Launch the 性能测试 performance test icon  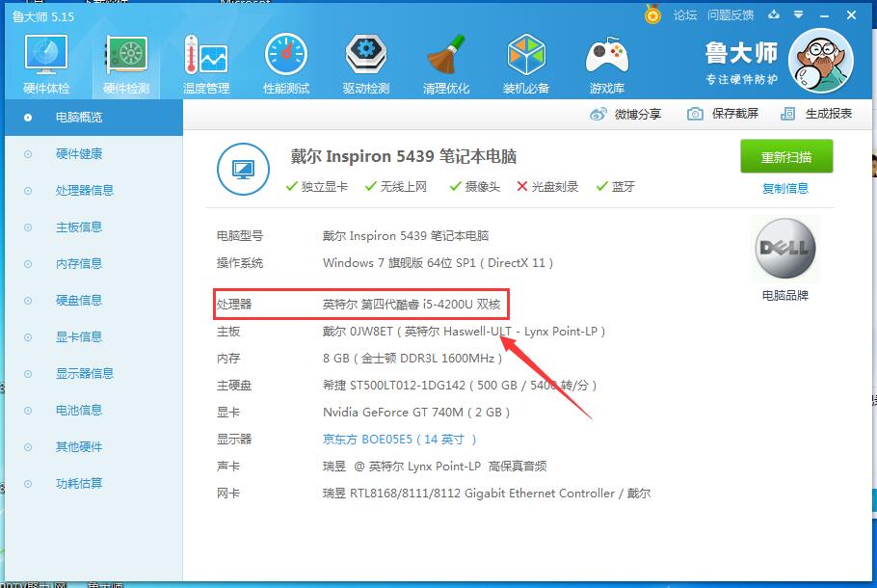pyautogui.click(x=286, y=64)
